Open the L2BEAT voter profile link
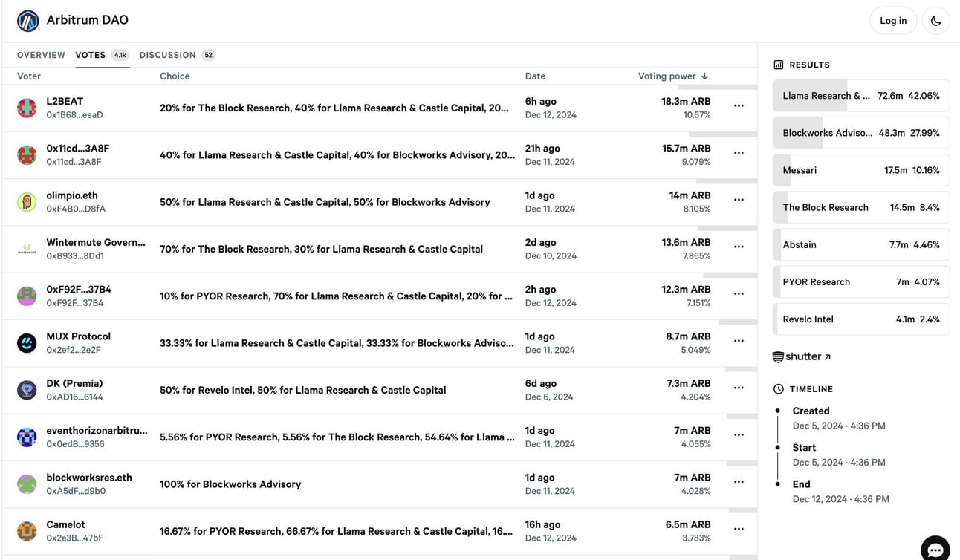 [x=65, y=102]
